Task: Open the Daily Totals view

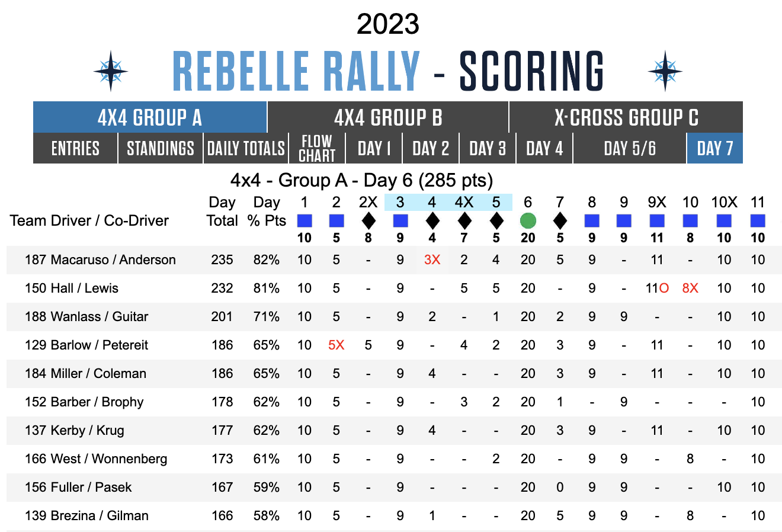Action: coord(246,148)
